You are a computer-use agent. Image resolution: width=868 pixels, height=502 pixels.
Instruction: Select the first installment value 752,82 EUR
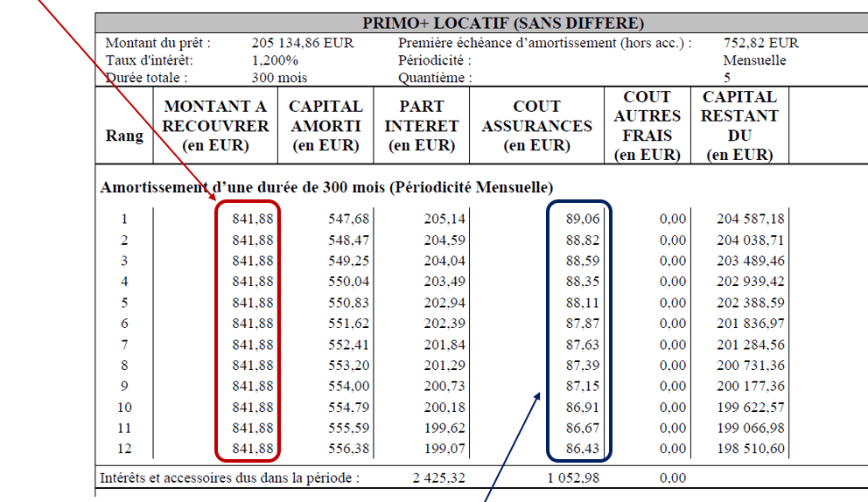point(760,43)
